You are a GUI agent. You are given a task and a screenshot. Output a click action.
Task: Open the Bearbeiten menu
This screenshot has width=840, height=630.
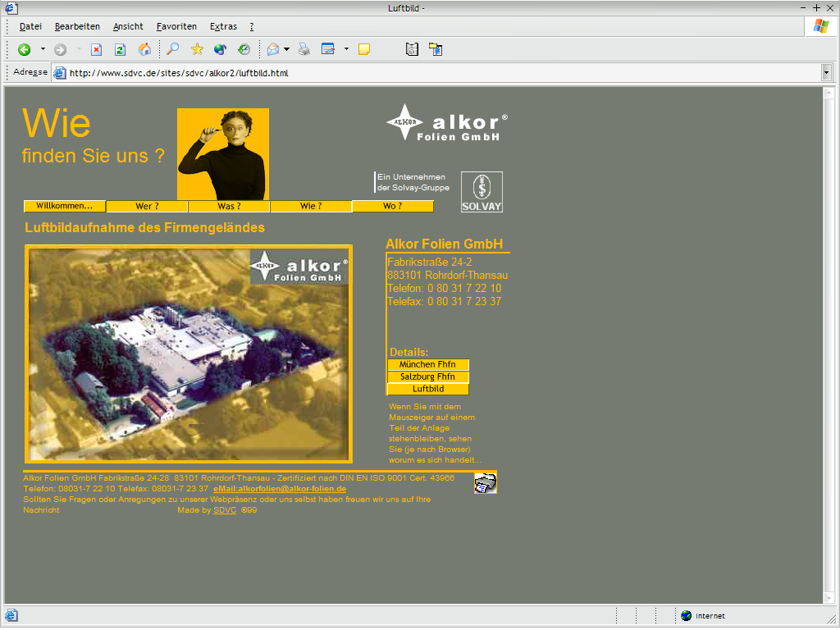point(77,26)
